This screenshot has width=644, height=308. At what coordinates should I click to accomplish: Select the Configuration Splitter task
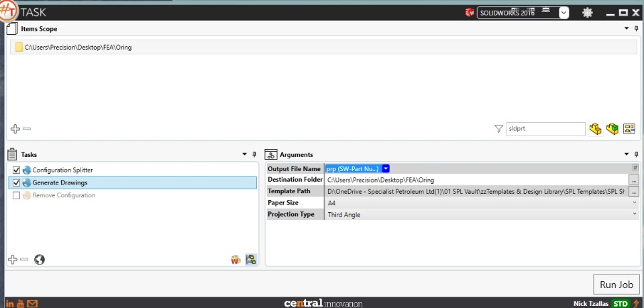pos(63,170)
